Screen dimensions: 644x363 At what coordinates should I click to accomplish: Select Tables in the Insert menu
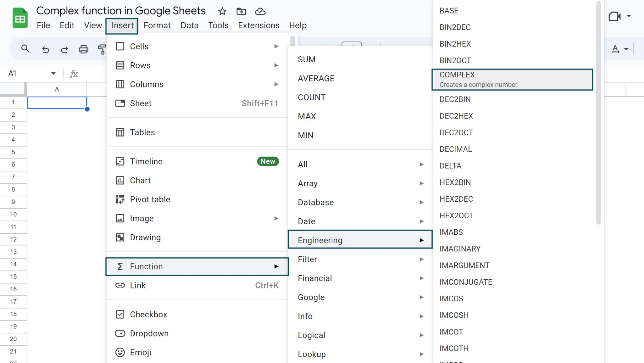[197, 132]
